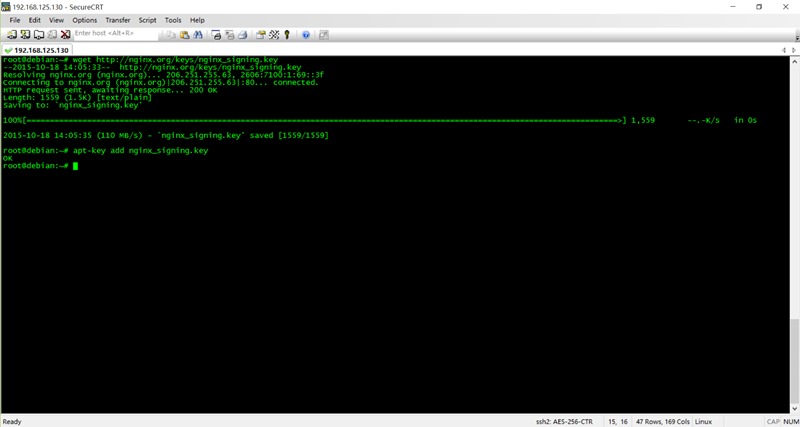The height and width of the screenshot is (427, 800).
Task: Click the terminal scrollbar down arrow
Action: (795, 409)
